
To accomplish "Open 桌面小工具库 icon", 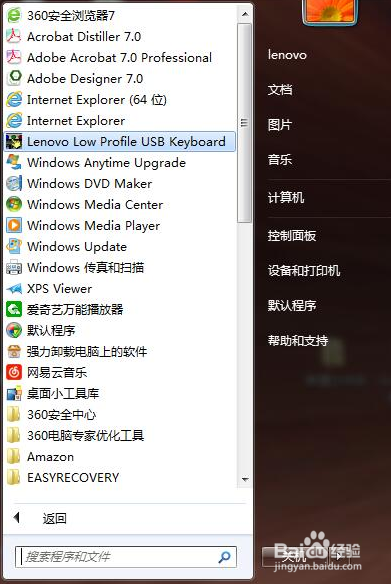I will (x=14, y=393).
